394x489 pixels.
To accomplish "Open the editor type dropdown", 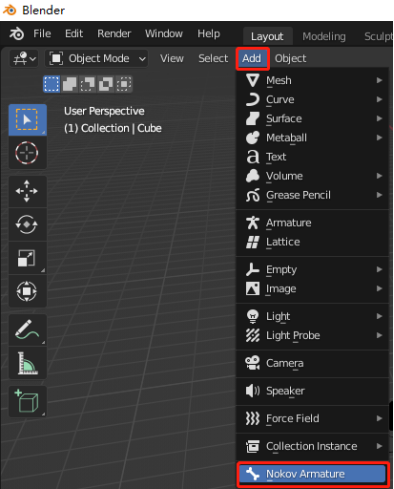I will (x=24, y=59).
